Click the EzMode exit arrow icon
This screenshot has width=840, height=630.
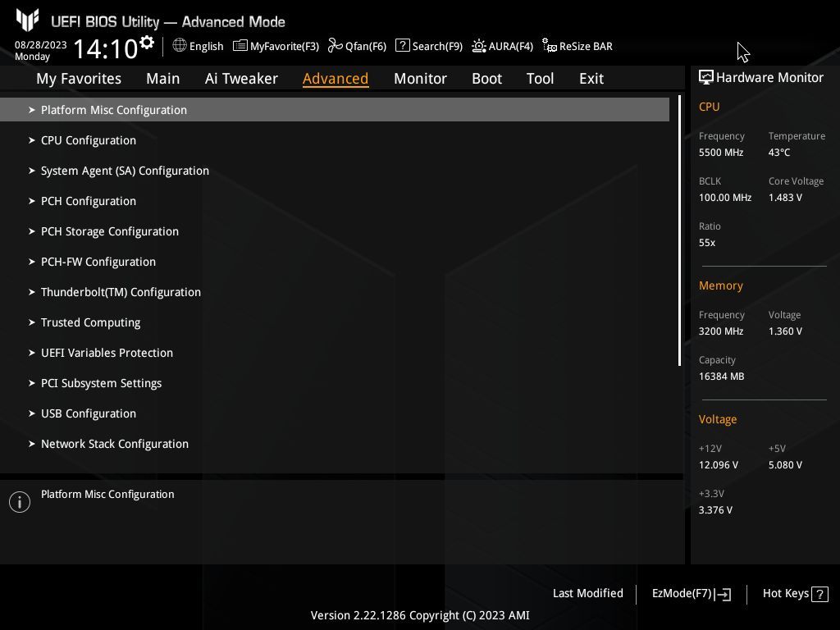click(723, 594)
